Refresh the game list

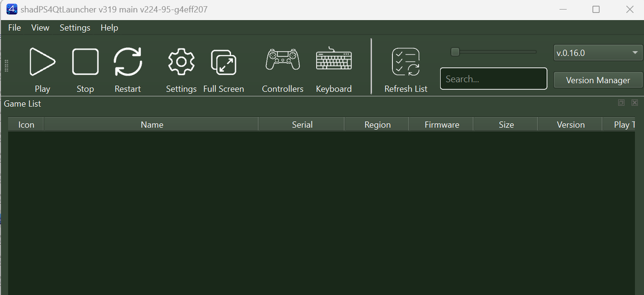click(406, 62)
